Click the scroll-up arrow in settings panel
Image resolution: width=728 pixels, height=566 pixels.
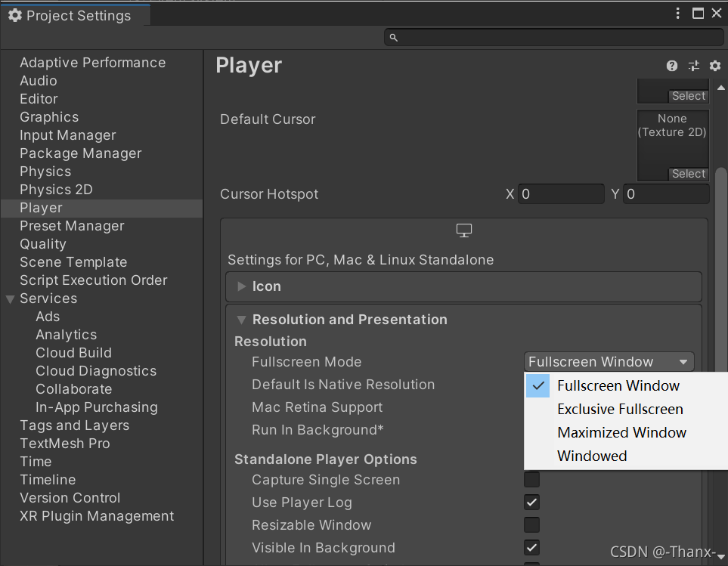pos(721,88)
